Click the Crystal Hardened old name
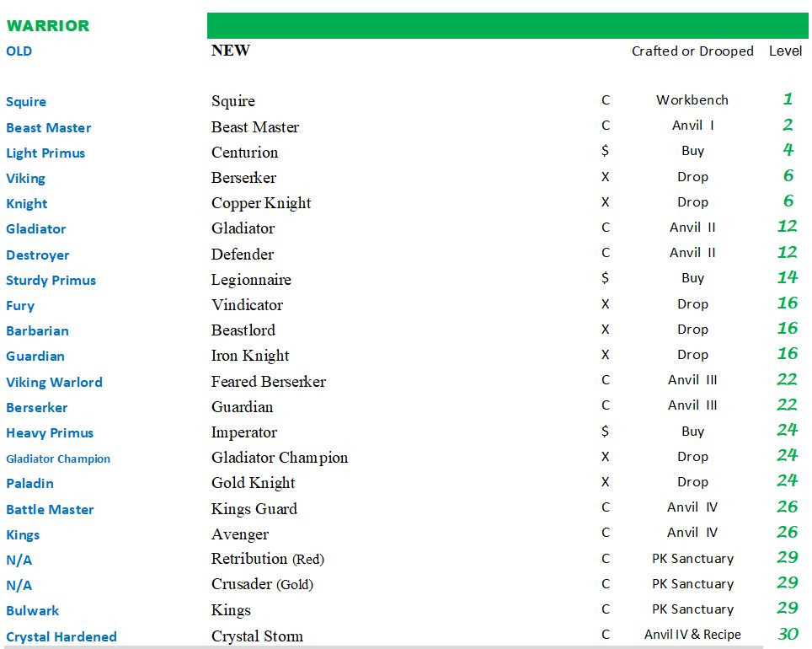 click(x=61, y=636)
